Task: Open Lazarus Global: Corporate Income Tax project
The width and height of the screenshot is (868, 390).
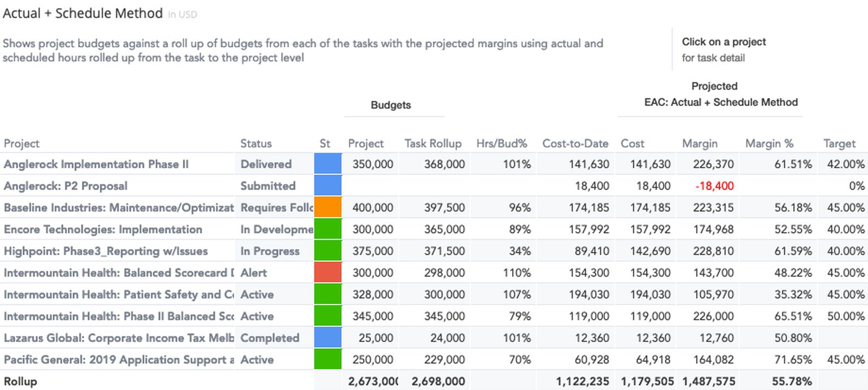Action: pyautogui.click(x=118, y=338)
